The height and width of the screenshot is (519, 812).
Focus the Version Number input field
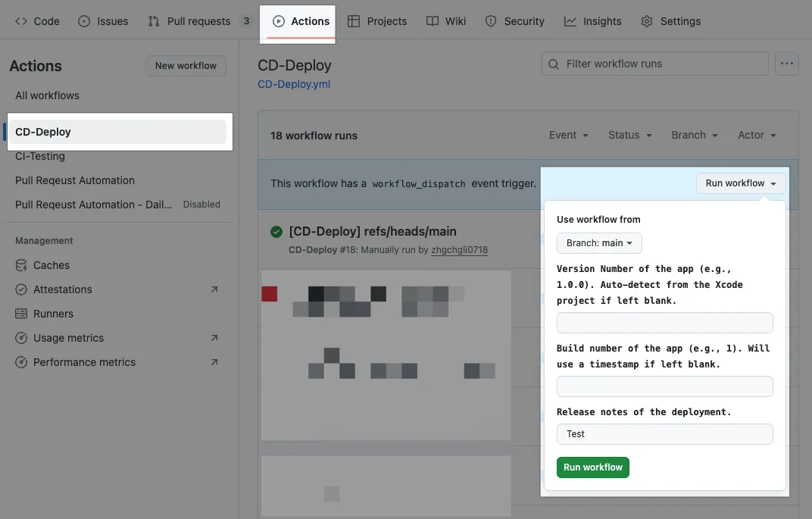pyautogui.click(x=664, y=323)
